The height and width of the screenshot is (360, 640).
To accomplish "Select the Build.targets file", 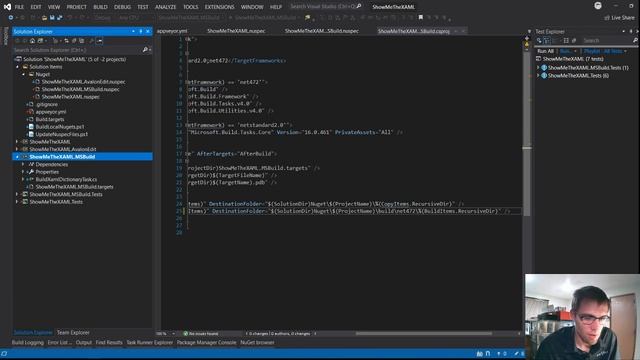I will pyautogui.click(x=50, y=119).
